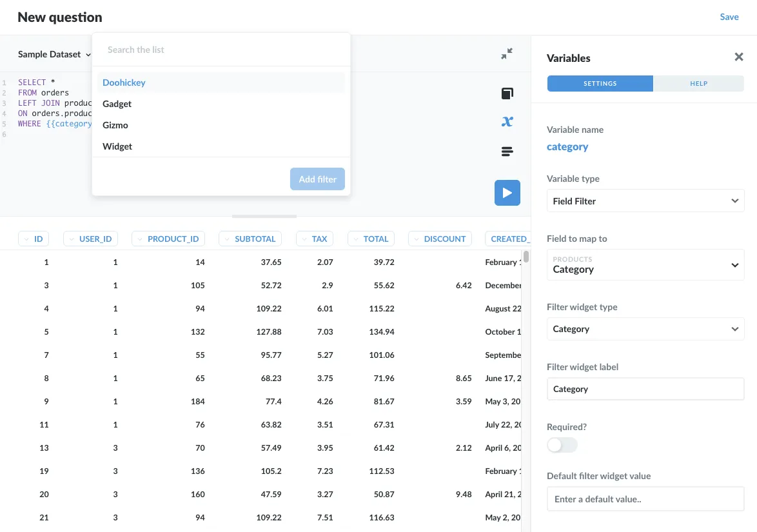This screenshot has height=532, width=757.
Task: Click discount value 6.42
Action: (x=464, y=285)
